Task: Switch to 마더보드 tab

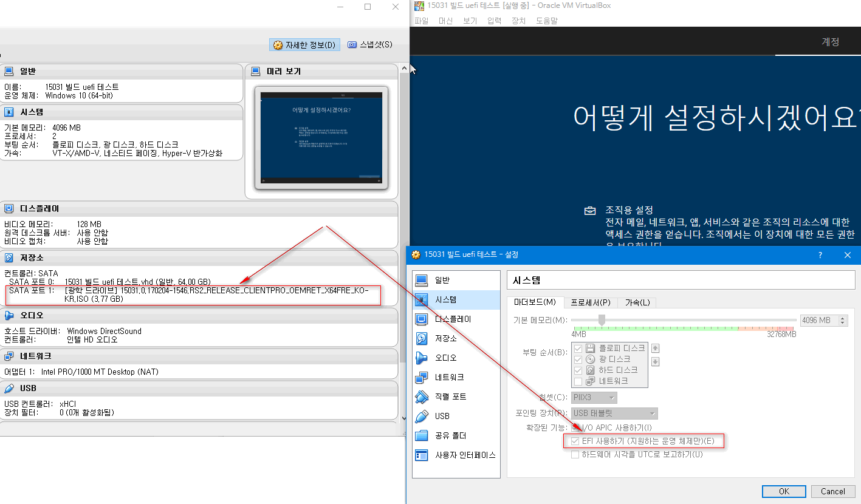Action: coord(535,302)
